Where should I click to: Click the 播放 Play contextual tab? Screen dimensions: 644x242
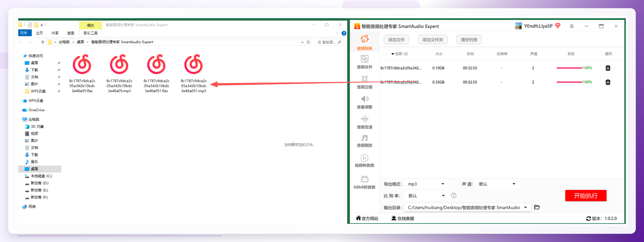(x=90, y=25)
